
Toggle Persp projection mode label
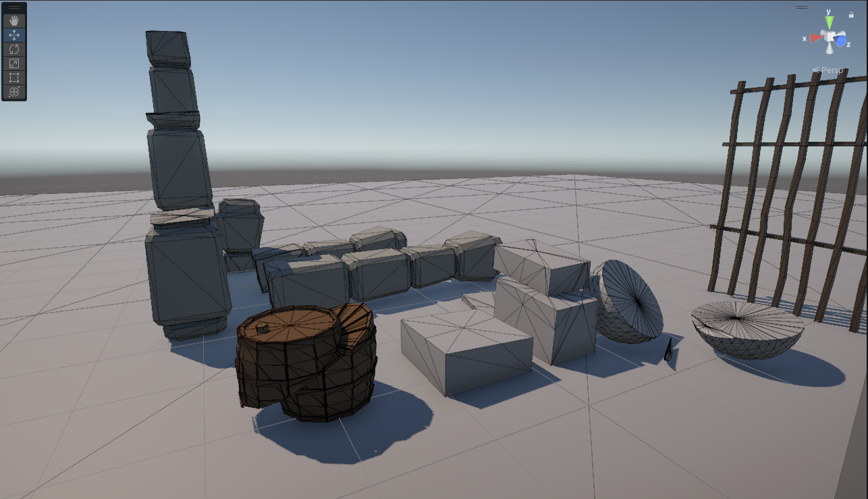click(x=831, y=70)
